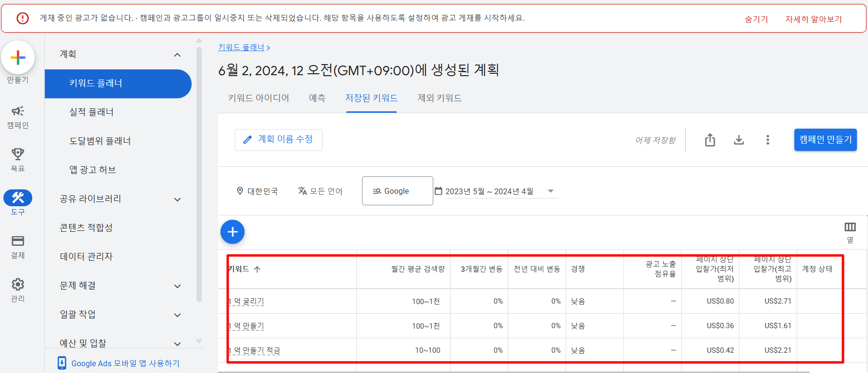Viewport: 868px width, 373px height.
Task: Collapse the 계획 section
Action: tap(177, 55)
